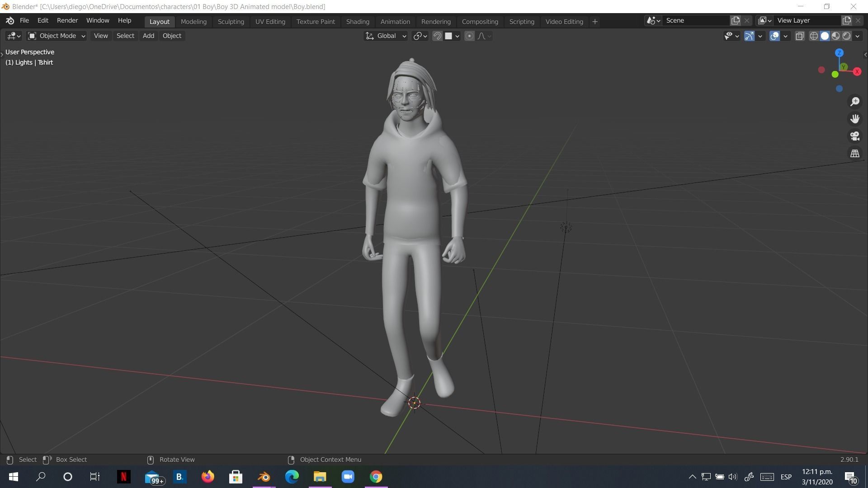
Task: Open the Render menu
Action: pos(67,21)
